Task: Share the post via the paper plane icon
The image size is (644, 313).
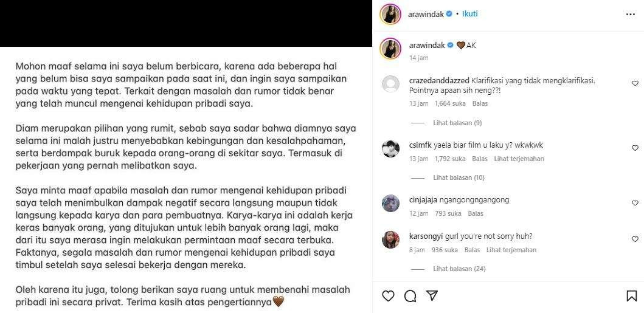Action: [432, 296]
